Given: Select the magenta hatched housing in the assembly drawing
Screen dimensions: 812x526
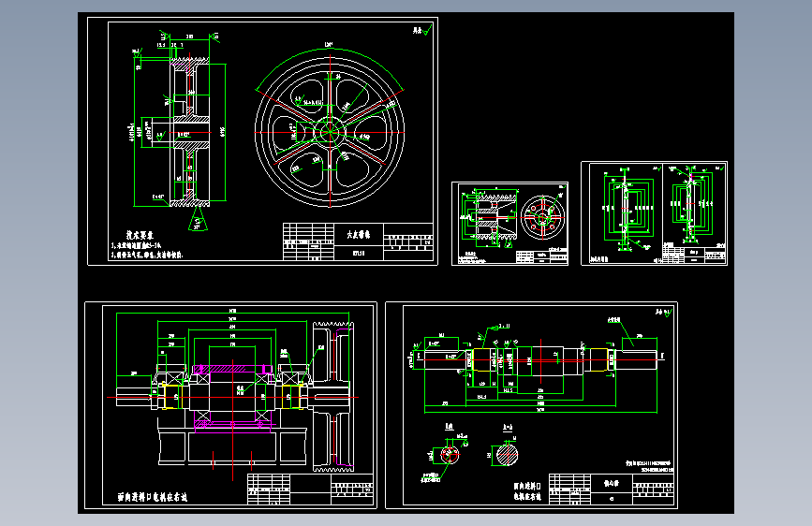Looking at the screenshot, I should click(x=232, y=397).
